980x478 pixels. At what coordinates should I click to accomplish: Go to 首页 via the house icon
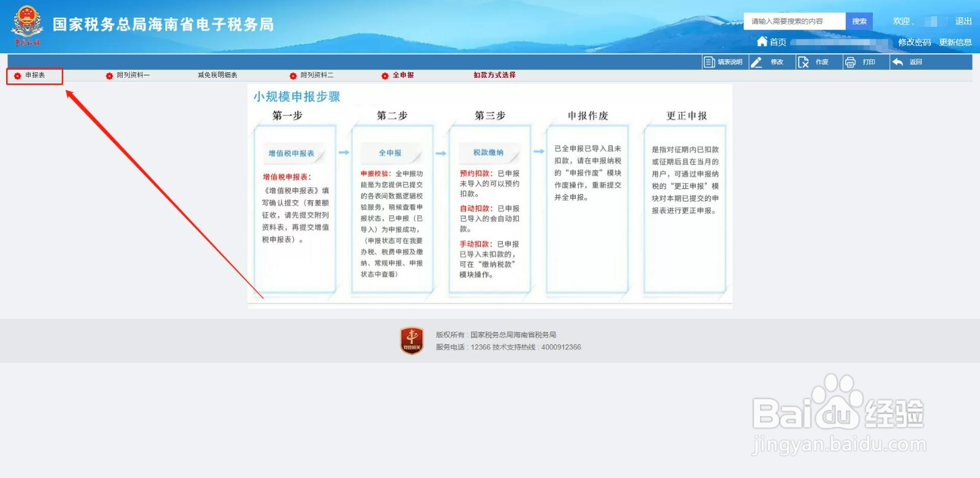[x=772, y=42]
